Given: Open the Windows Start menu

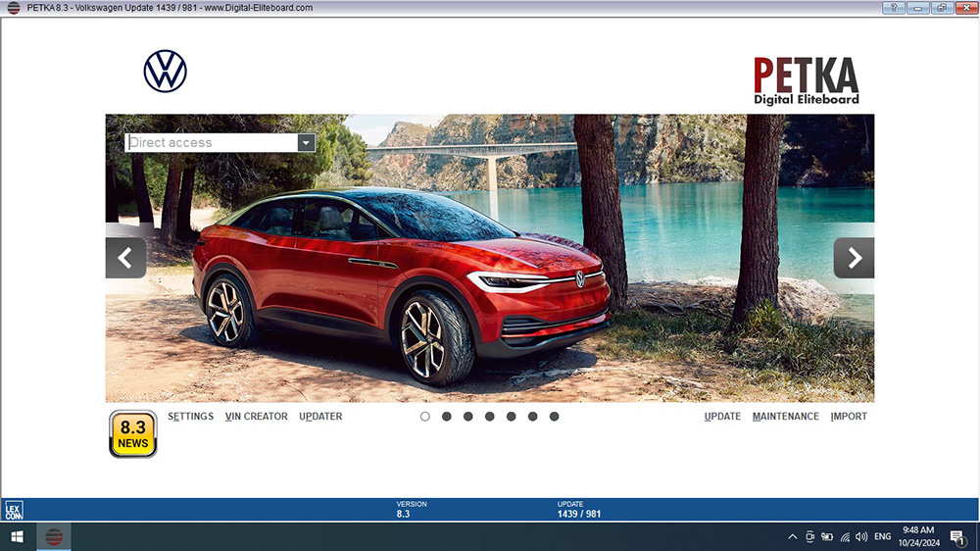Looking at the screenshot, I should pos(18,536).
